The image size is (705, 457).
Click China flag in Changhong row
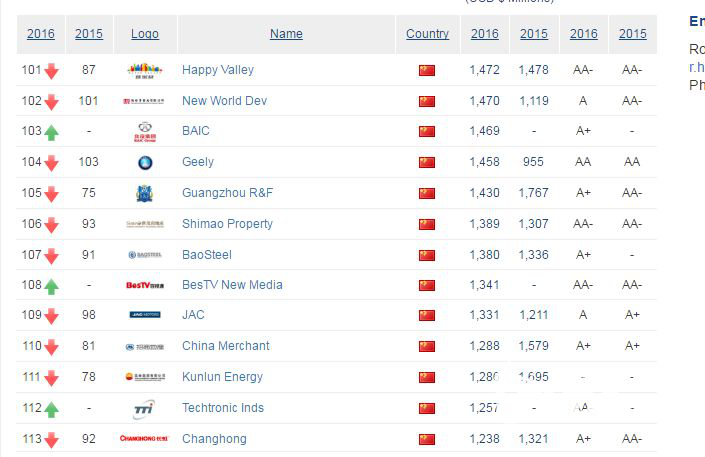click(427, 439)
